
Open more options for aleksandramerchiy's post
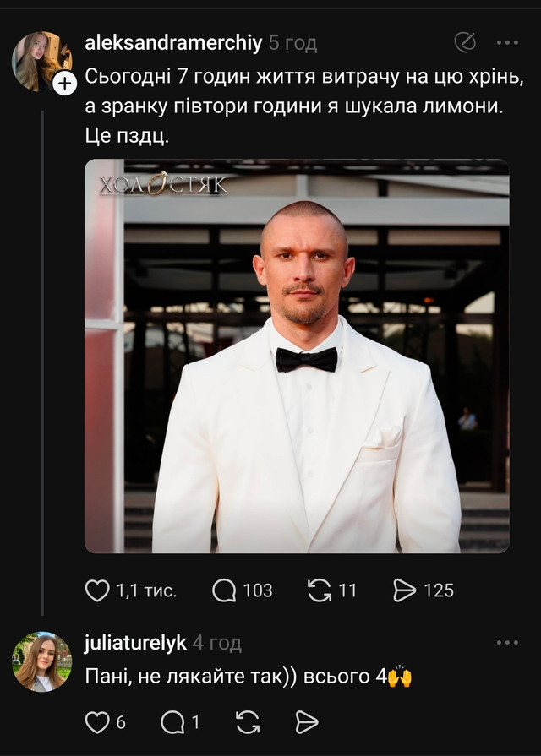pos(507,41)
